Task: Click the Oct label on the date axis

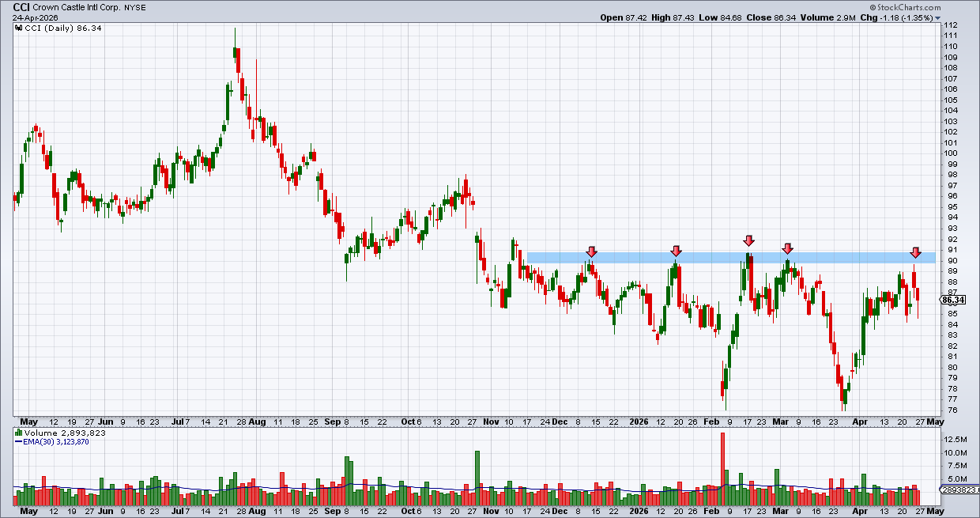Action: [407, 422]
